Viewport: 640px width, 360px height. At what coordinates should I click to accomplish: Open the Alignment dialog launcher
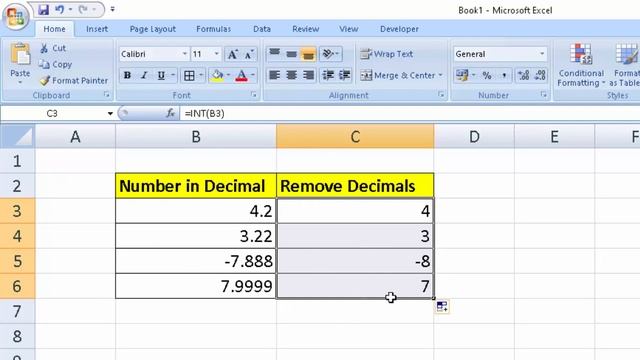pos(441,95)
